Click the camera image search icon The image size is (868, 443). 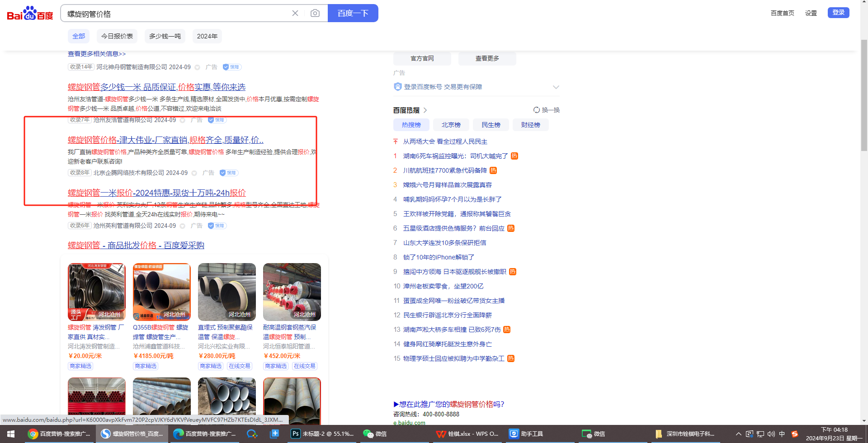(315, 14)
